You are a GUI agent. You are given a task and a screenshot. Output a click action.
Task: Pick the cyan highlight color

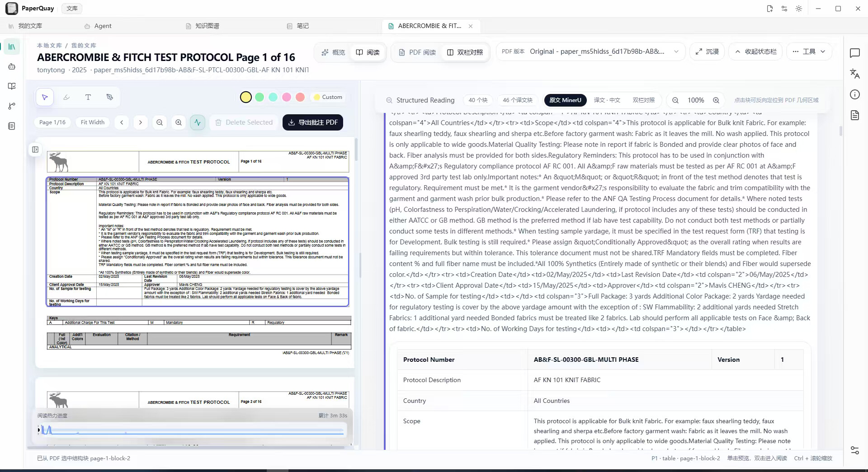point(273,97)
